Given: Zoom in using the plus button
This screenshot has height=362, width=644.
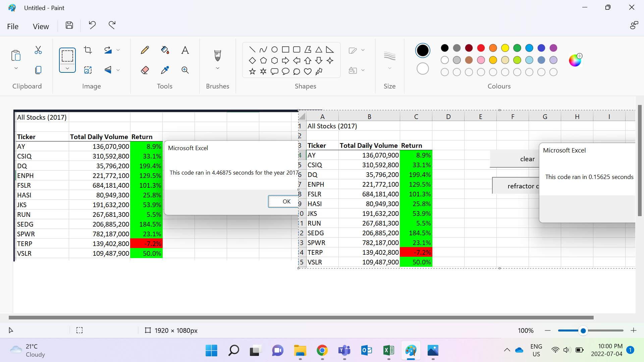Looking at the screenshot, I should [634, 330].
